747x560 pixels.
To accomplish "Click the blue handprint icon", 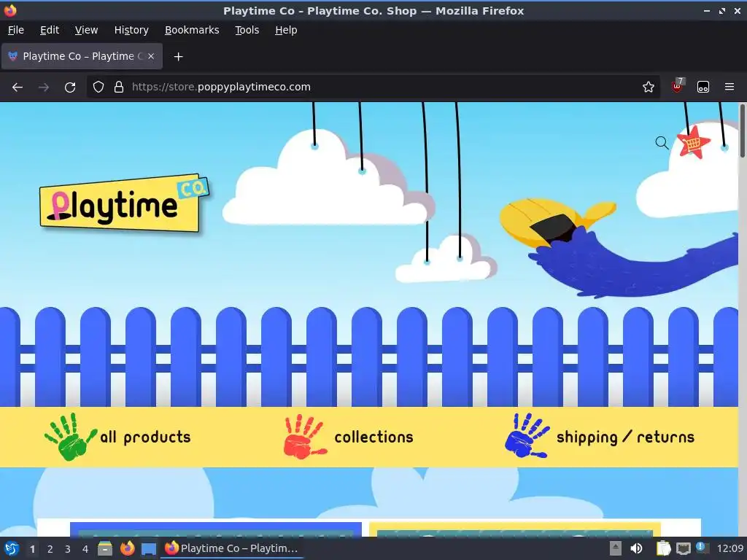I will pos(527,436).
